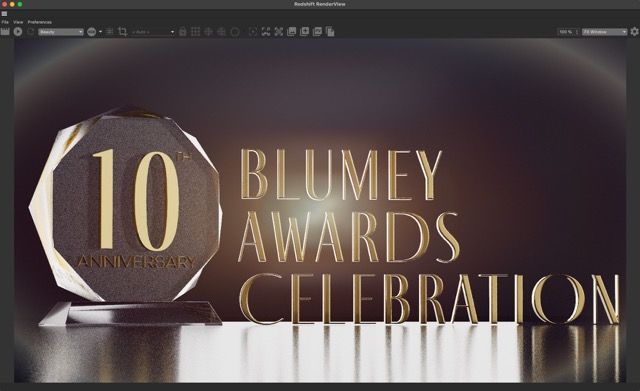Click the crosshair pick-focus icon
The width and height of the screenshot is (640, 391).
[209, 31]
